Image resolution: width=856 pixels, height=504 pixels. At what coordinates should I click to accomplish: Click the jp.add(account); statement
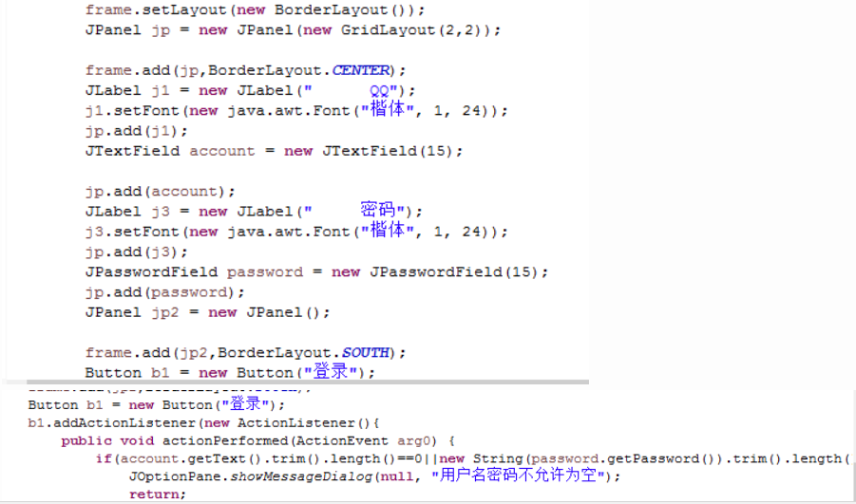pos(160,192)
